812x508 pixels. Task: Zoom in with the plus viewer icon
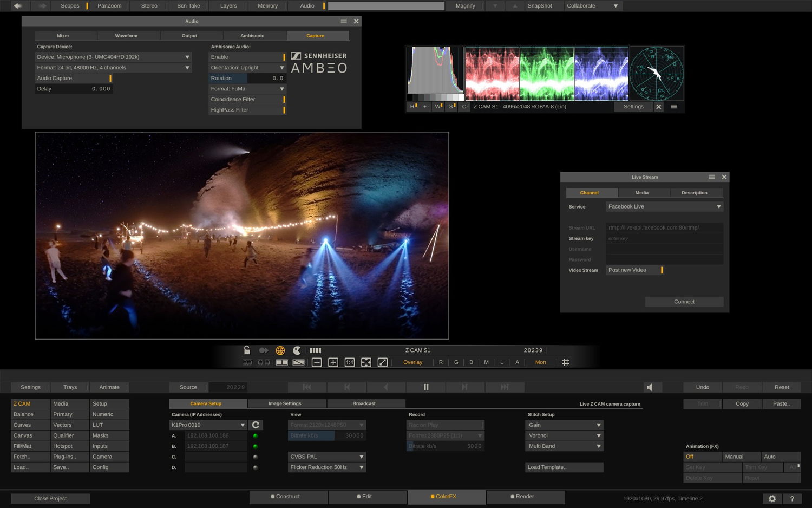click(x=333, y=362)
